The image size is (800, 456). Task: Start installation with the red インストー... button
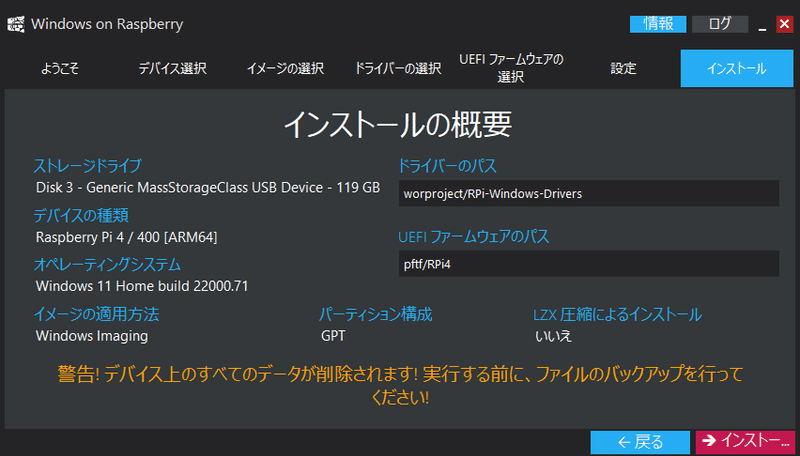click(745, 442)
